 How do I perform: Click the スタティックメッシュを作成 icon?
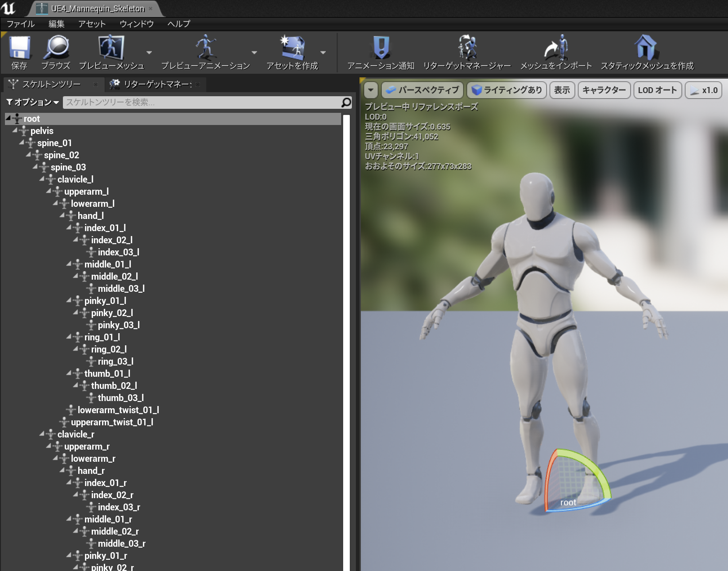[x=647, y=47]
